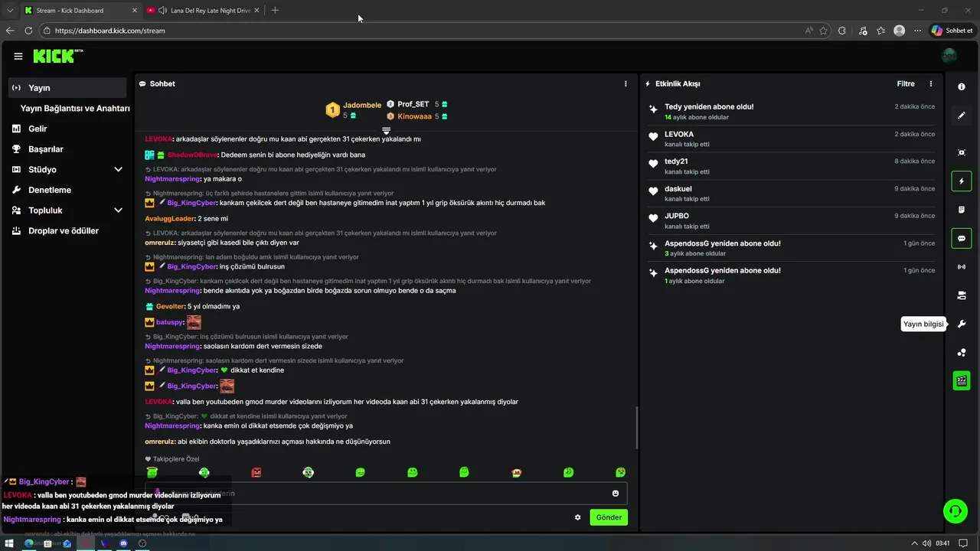Click the taskbar clock 03:41
This screenshot has width=980, height=551.
942,543
